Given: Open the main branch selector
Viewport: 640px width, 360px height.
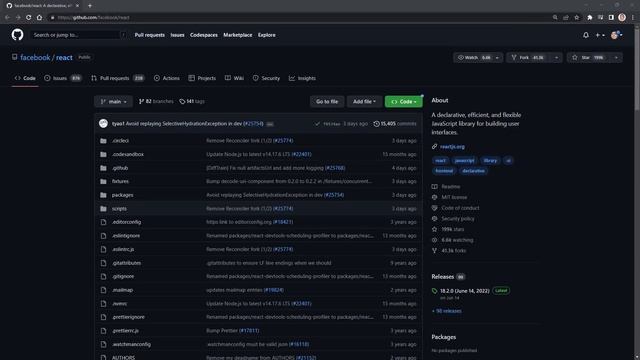Looking at the screenshot, I should tap(113, 101).
